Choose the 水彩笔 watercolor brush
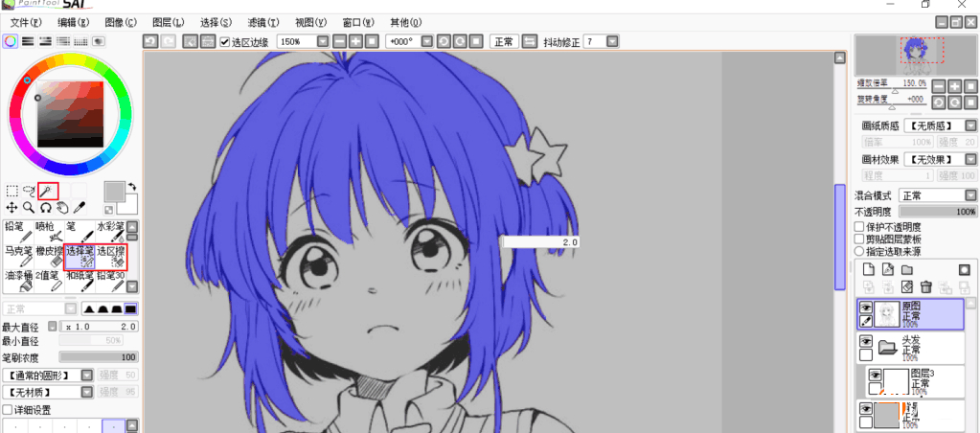This screenshot has width=980, height=433. pos(110,232)
